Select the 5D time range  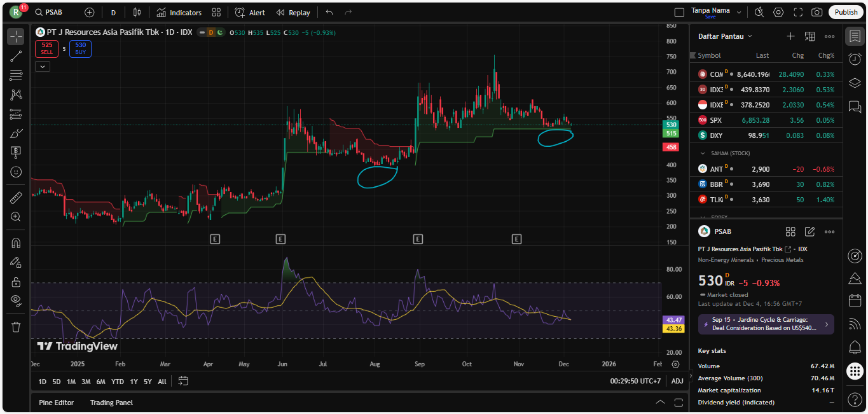57,382
